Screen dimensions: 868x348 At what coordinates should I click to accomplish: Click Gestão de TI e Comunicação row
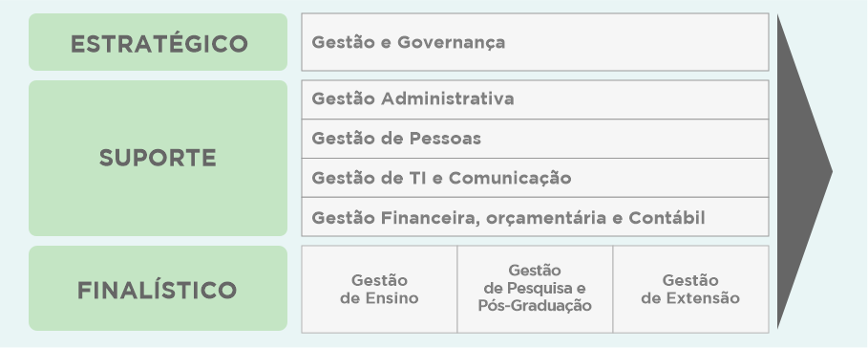(x=535, y=178)
